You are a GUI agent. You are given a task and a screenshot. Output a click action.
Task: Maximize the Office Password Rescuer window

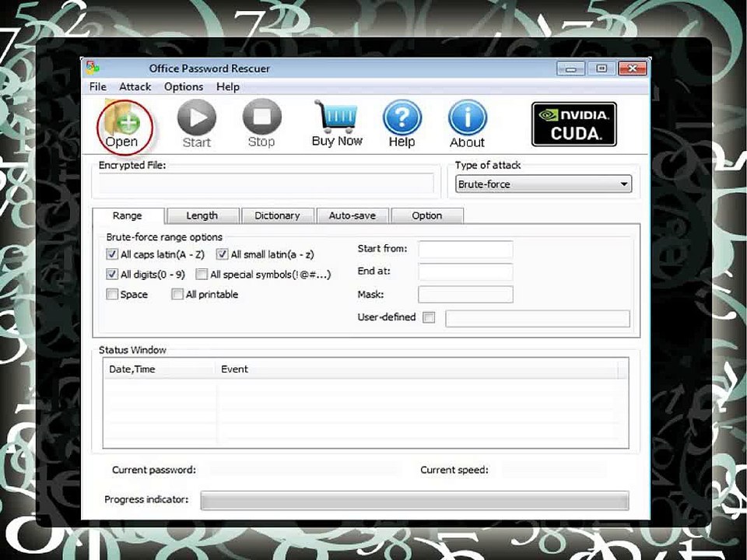tap(601, 68)
